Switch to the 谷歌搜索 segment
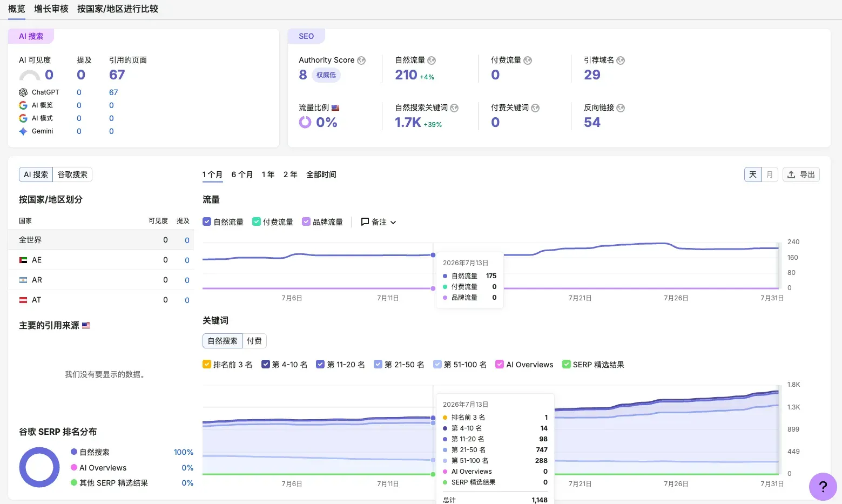The width and height of the screenshot is (842, 504). 72,174
